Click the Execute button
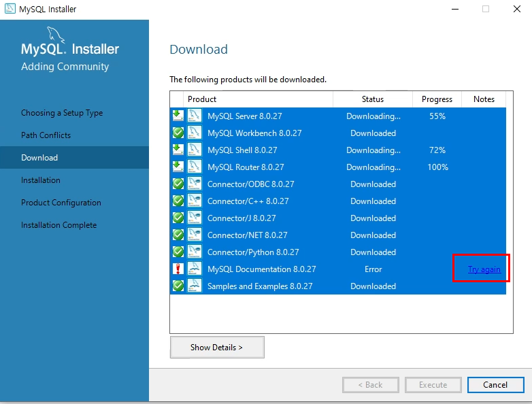The width and height of the screenshot is (532, 404). [x=433, y=385]
